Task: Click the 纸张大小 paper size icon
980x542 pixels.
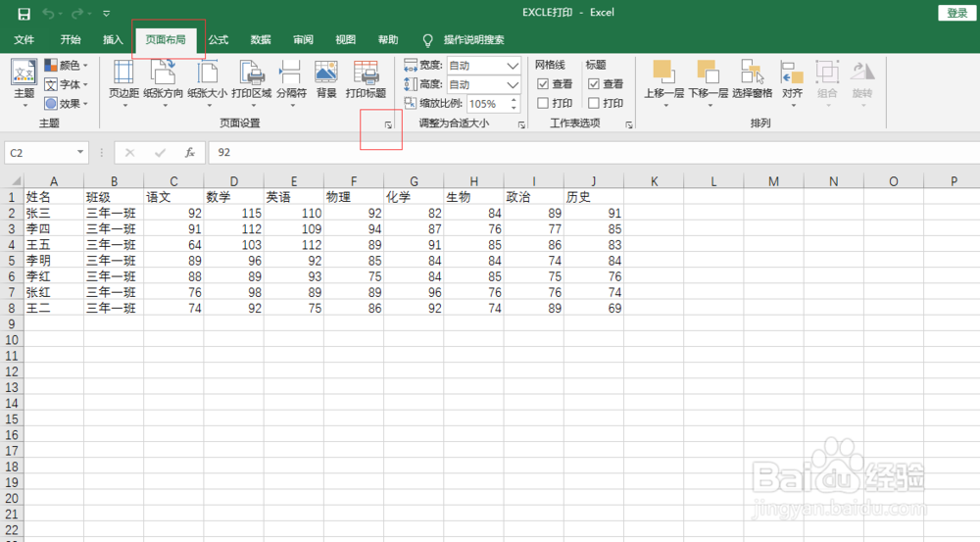Action: pyautogui.click(x=208, y=73)
